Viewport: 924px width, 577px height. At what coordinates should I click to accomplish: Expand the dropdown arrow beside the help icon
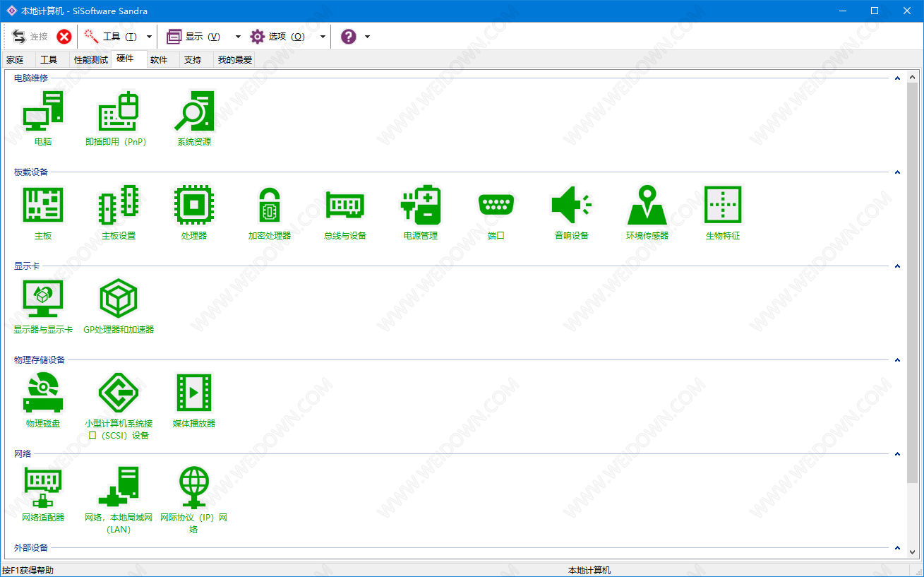click(367, 37)
